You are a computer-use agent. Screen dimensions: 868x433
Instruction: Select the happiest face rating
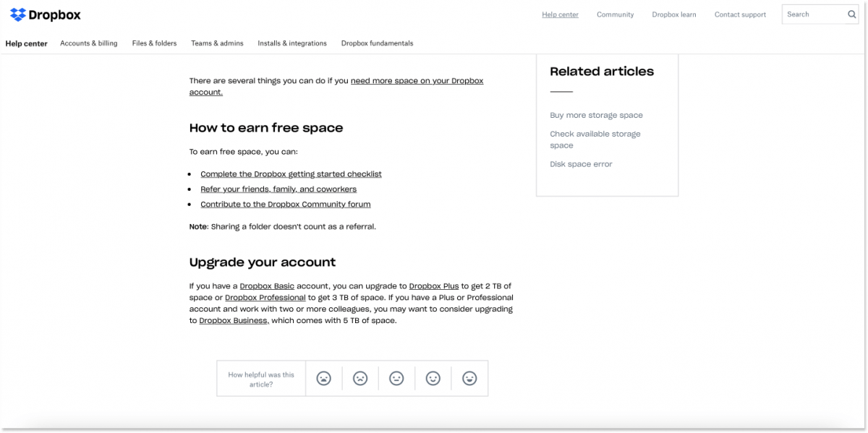469,377
